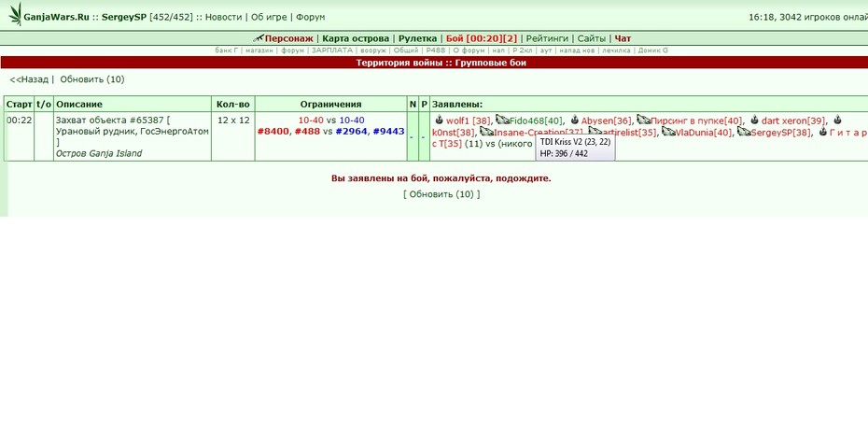Viewport: 868px width, 425px height.
Task: Click the GanjaWars.Ru header link
Action: (x=56, y=17)
